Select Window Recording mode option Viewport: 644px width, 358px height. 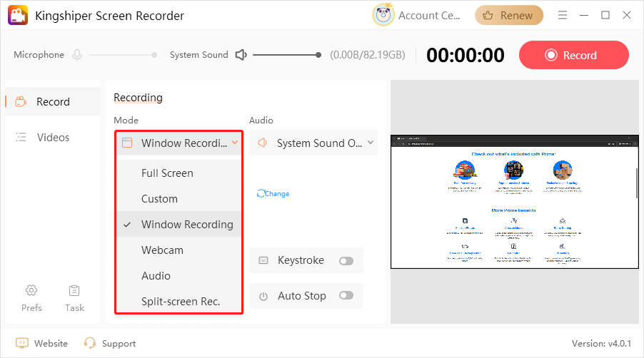point(179,225)
